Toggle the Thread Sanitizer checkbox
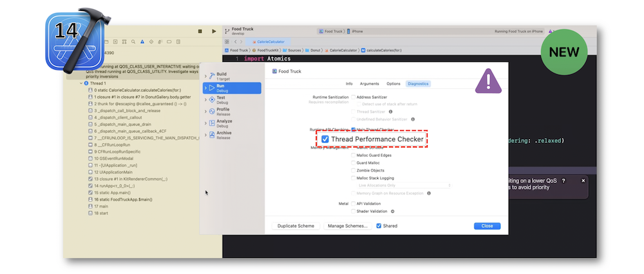The image size is (644, 274). [x=353, y=112]
